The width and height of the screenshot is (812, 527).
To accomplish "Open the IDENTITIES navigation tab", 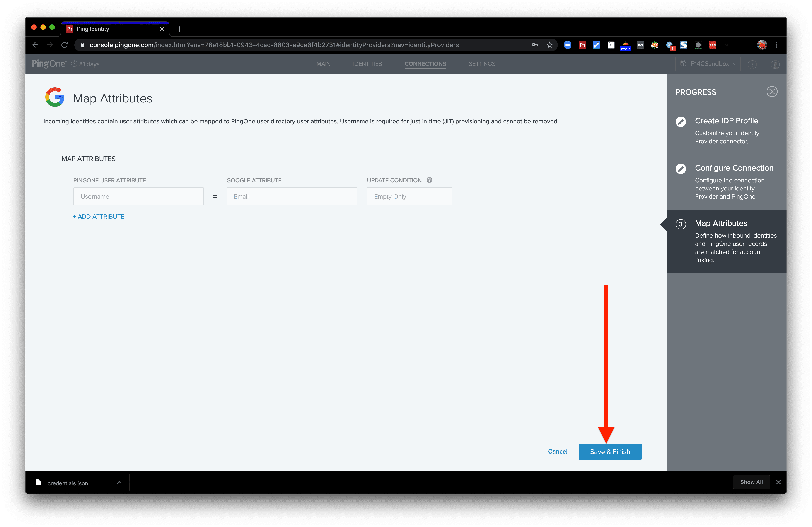I will coord(367,64).
